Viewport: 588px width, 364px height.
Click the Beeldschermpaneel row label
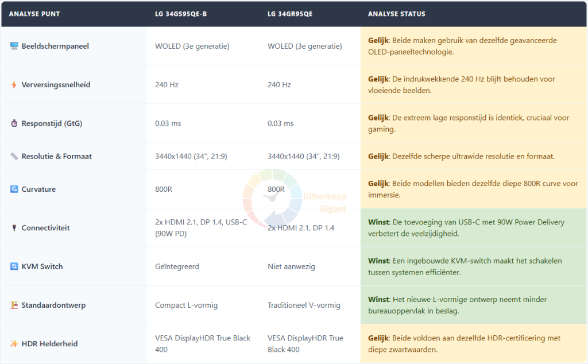(55, 46)
